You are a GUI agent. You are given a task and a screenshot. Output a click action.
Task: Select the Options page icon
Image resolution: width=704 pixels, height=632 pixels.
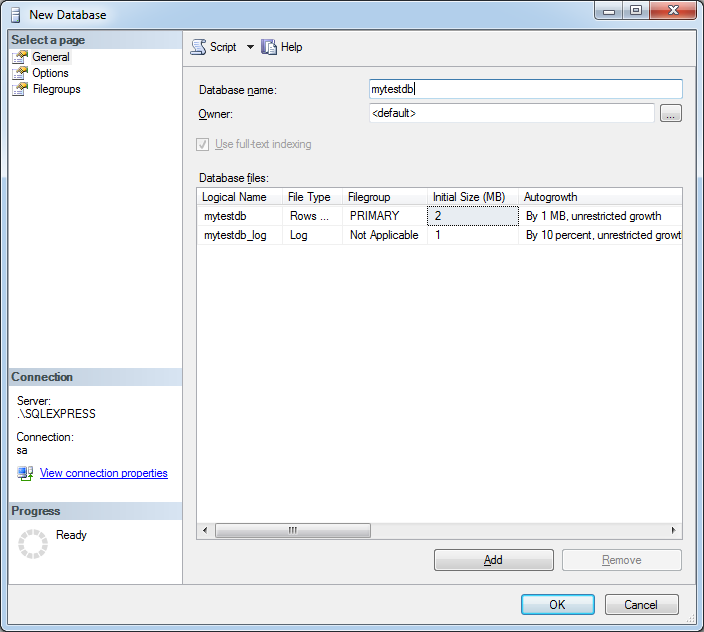[x=20, y=73]
